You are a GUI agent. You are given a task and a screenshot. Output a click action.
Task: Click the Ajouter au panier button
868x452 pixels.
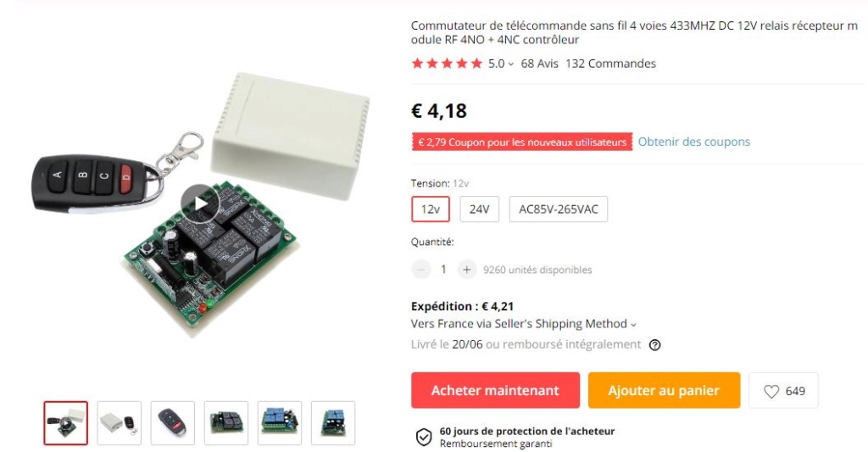click(x=664, y=390)
